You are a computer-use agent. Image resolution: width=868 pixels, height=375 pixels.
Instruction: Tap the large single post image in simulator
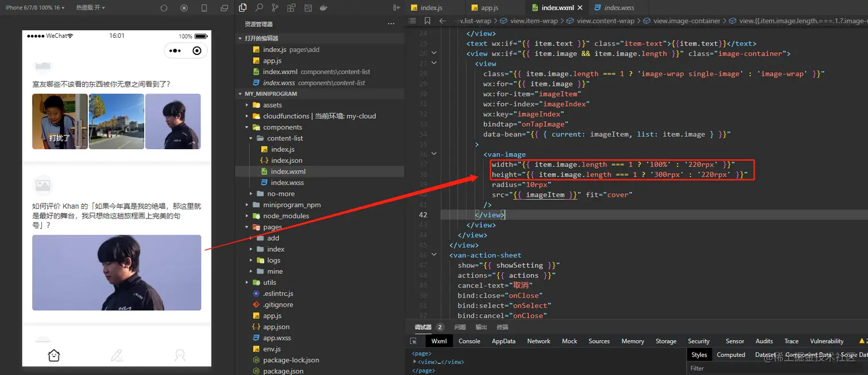(x=117, y=273)
